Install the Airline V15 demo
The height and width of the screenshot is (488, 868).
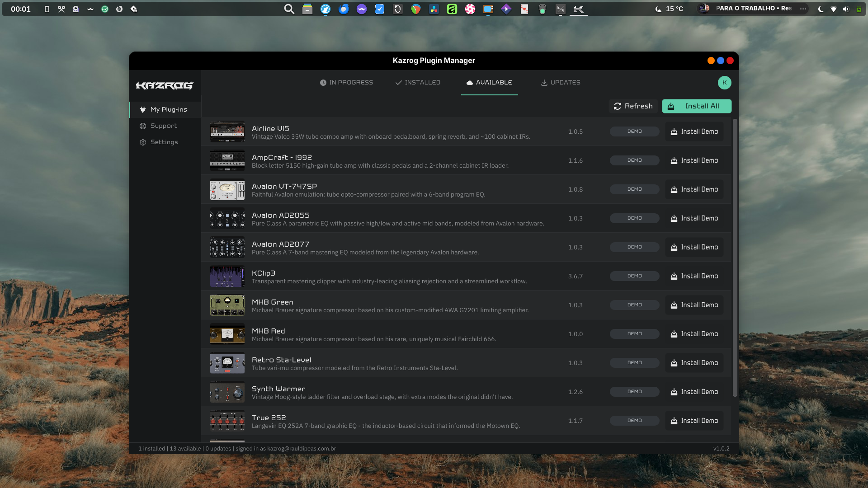(694, 131)
